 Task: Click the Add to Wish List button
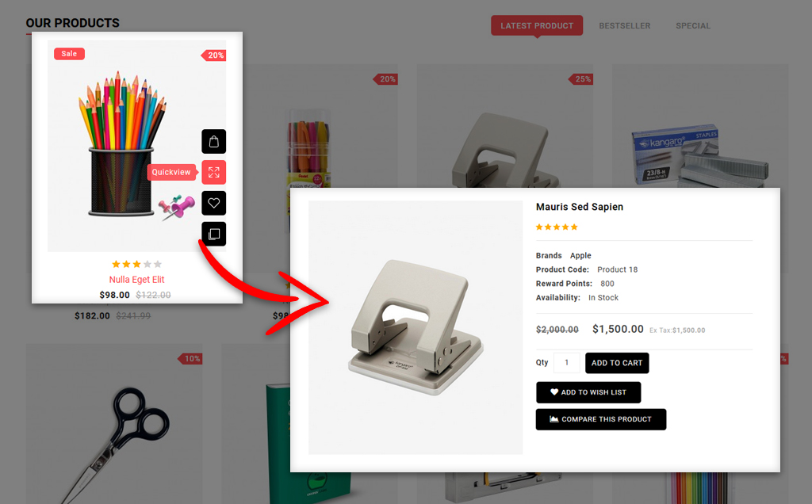pyautogui.click(x=588, y=392)
